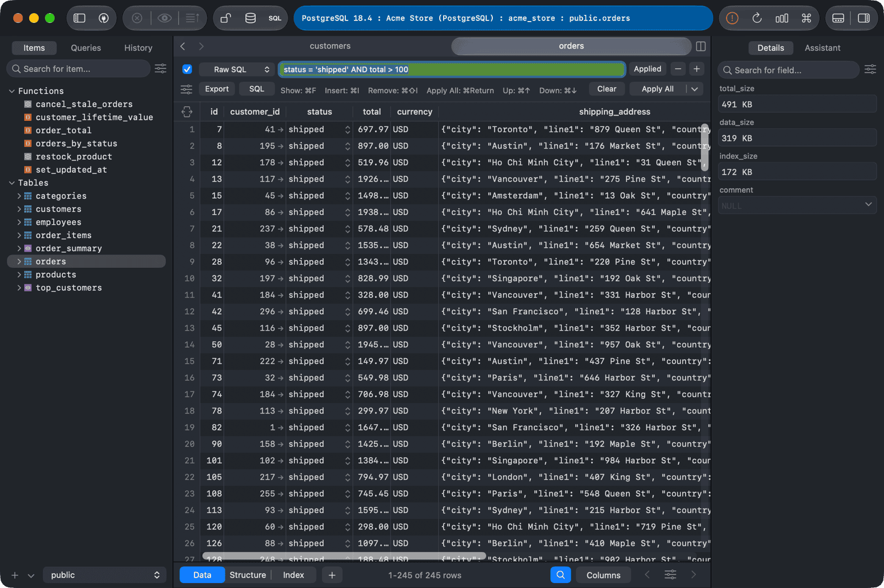
Task: Open status stepper in row id 7
Action: [x=348, y=129]
